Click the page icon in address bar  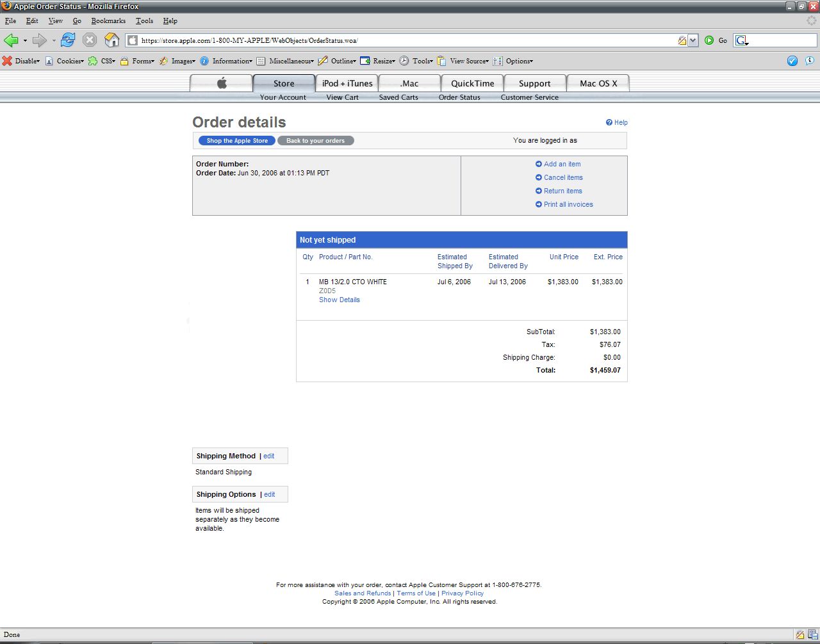point(133,40)
